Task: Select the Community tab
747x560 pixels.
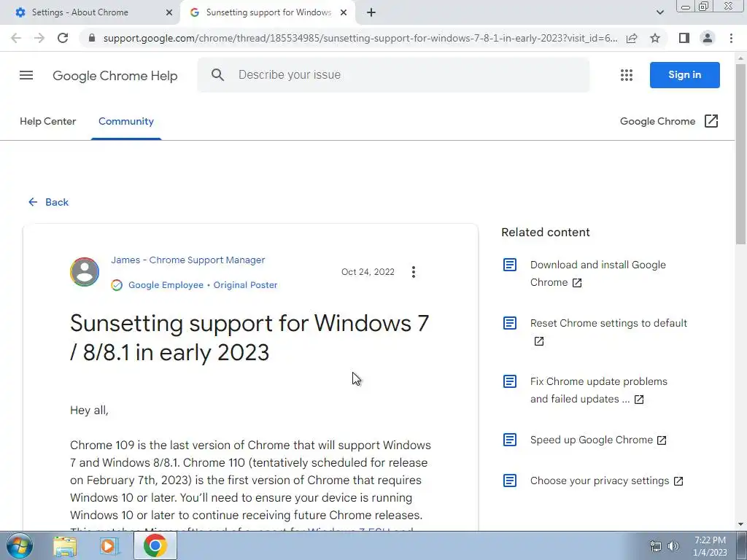Action: [125, 122]
